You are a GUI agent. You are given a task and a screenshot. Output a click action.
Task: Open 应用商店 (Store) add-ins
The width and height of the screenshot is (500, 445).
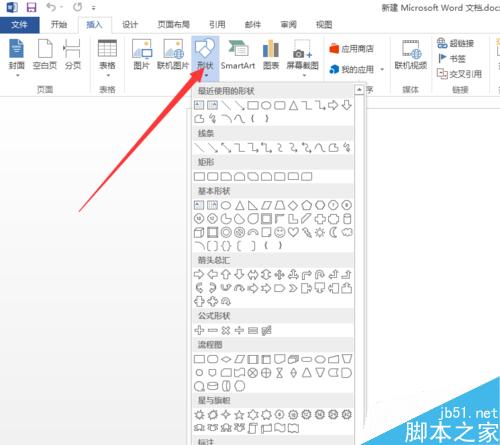[x=351, y=49]
